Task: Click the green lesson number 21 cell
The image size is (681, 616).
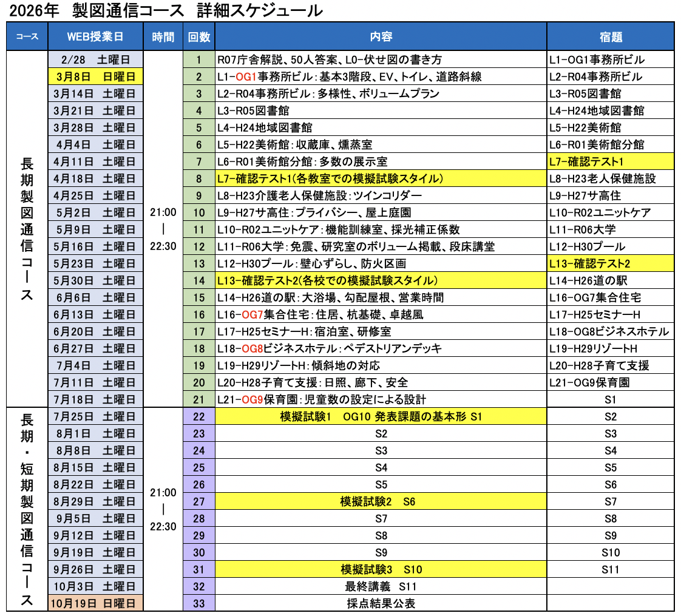Action: pyautogui.click(x=198, y=399)
